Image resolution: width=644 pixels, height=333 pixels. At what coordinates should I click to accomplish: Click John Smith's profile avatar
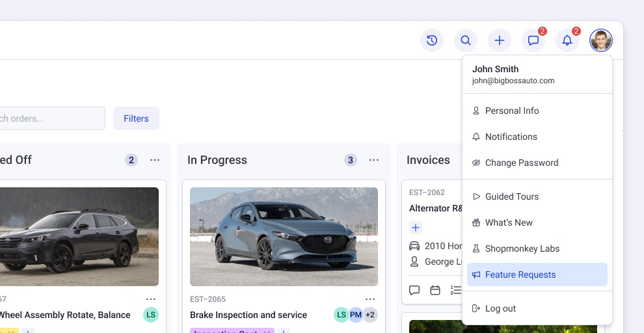(x=601, y=40)
